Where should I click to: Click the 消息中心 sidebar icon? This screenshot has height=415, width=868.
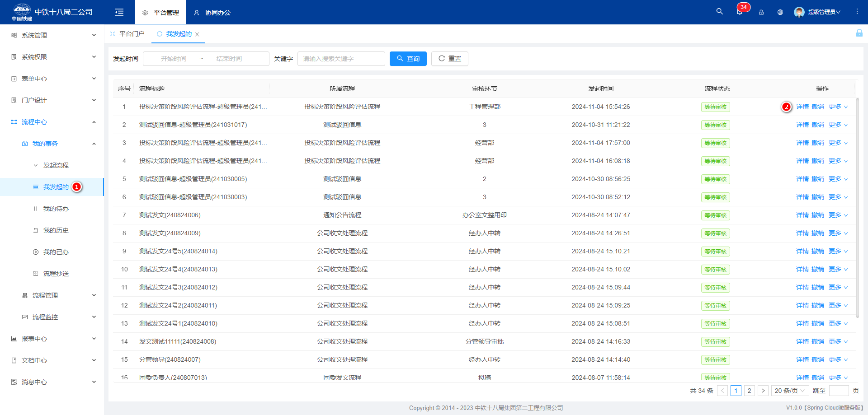point(14,382)
